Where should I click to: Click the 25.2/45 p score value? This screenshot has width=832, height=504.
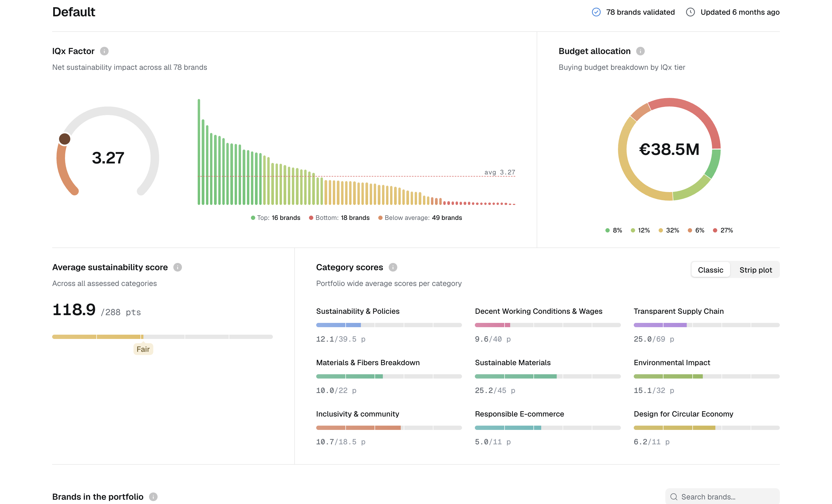(495, 391)
